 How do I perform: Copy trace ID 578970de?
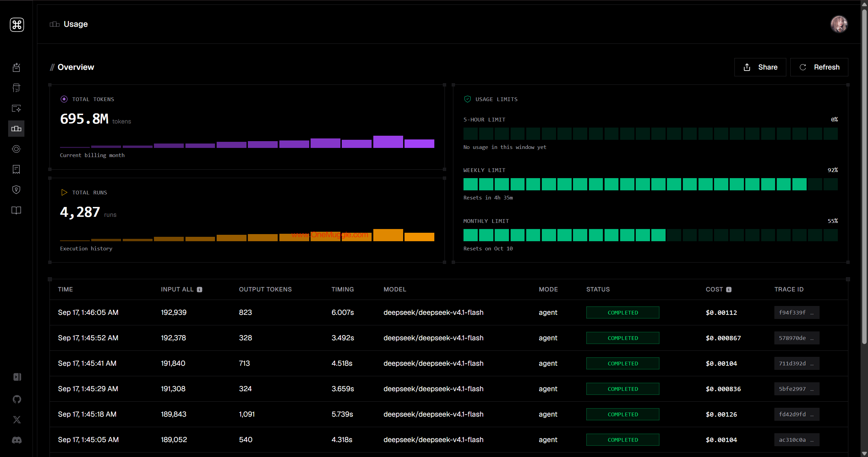(x=796, y=338)
